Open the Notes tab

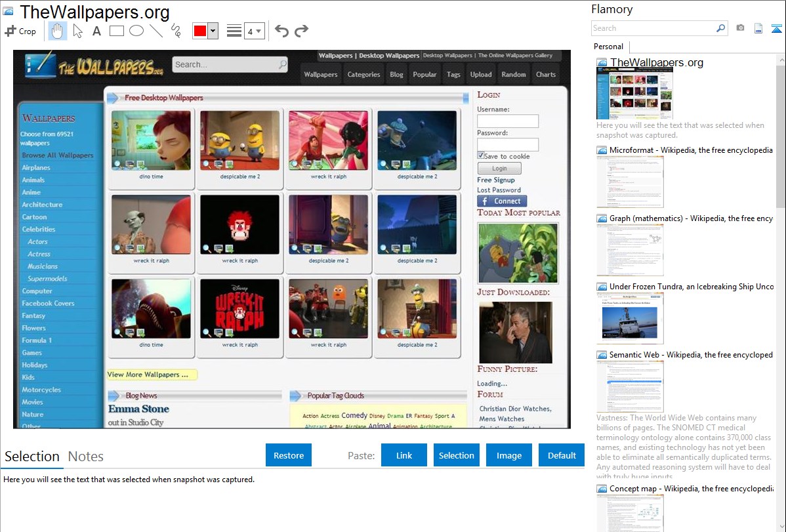coord(86,457)
